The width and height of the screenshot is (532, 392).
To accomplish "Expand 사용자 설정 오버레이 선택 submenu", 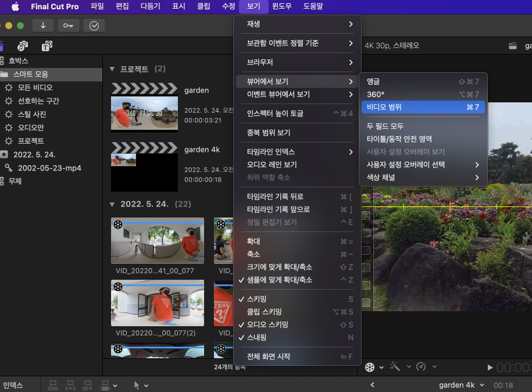I will (x=423, y=165).
